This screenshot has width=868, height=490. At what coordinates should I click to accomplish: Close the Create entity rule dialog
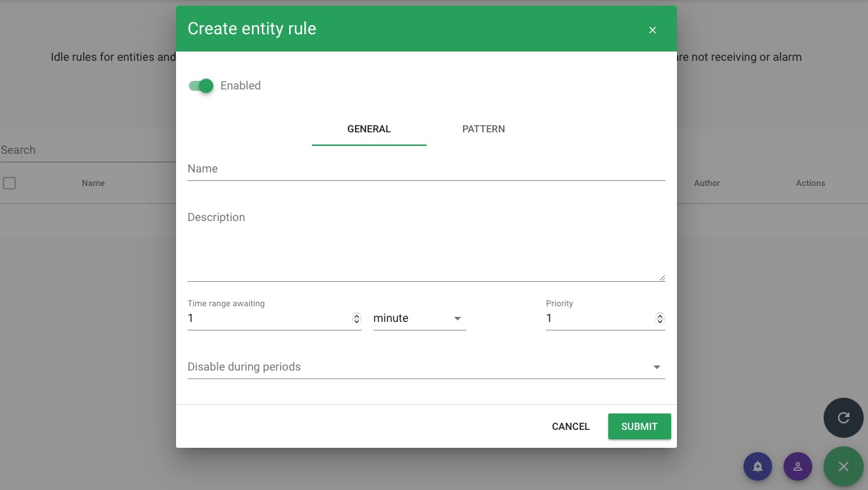652,30
